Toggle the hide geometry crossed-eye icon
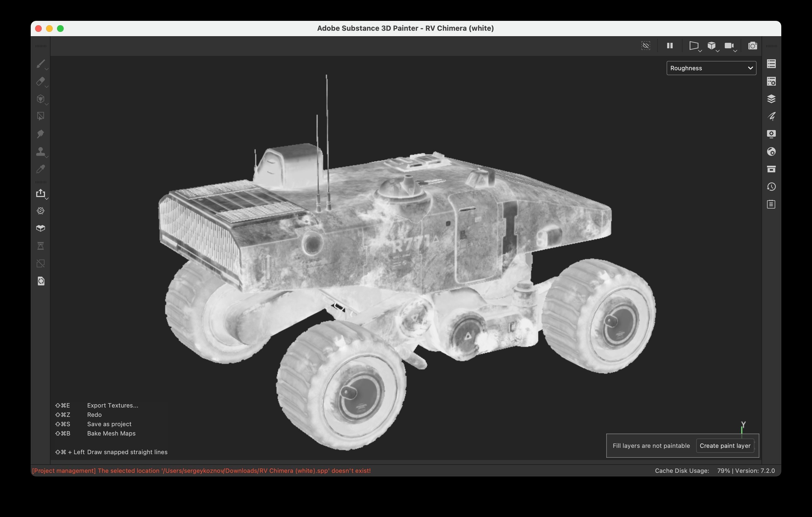The image size is (812, 517). coord(645,46)
